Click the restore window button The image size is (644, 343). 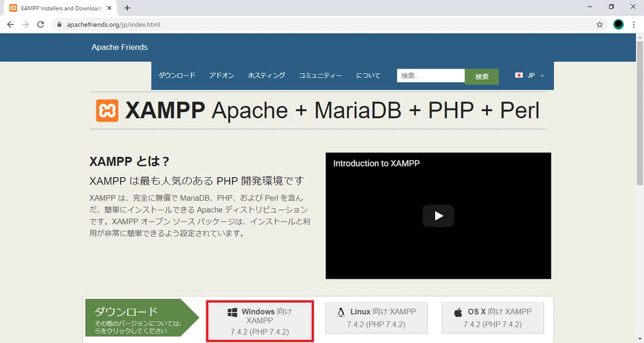click(x=611, y=7)
